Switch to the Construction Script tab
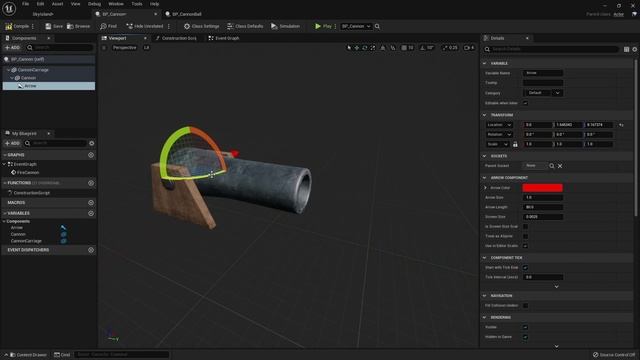Viewport: 640px width, 360px height. coord(176,38)
